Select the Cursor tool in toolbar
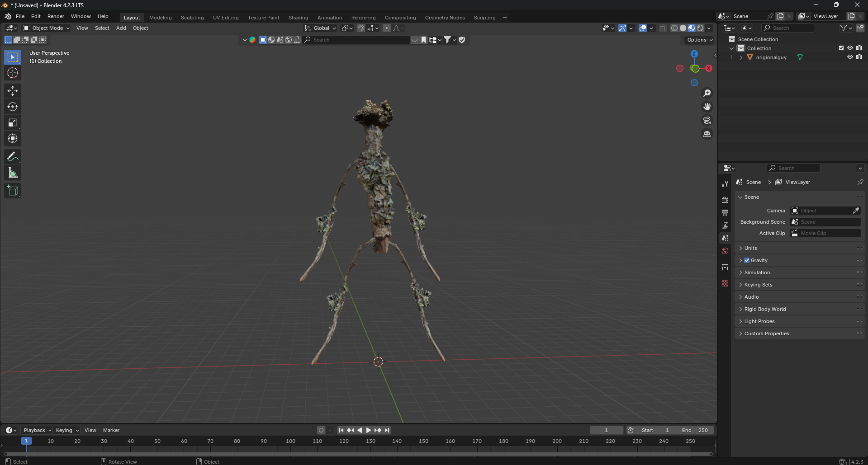This screenshot has width=868, height=465. (13, 73)
